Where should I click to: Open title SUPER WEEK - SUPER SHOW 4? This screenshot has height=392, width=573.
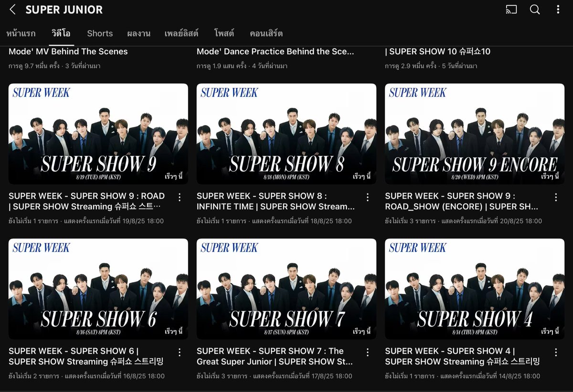[462, 356]
